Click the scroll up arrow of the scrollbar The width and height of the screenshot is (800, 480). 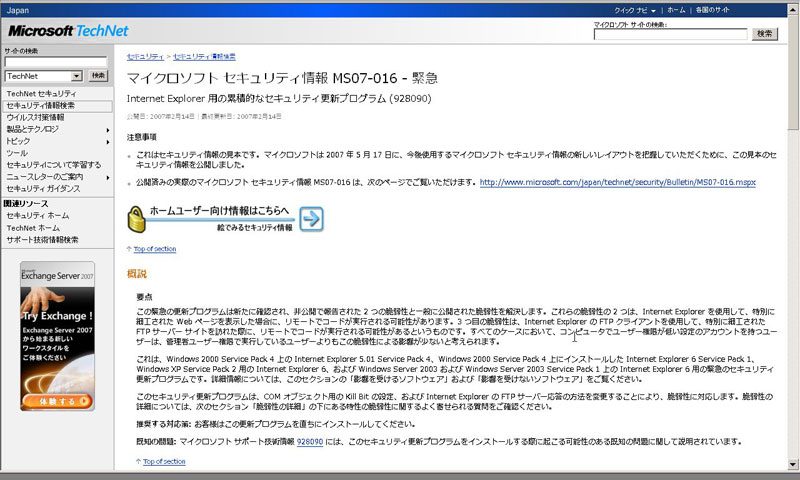click(793, 9)
